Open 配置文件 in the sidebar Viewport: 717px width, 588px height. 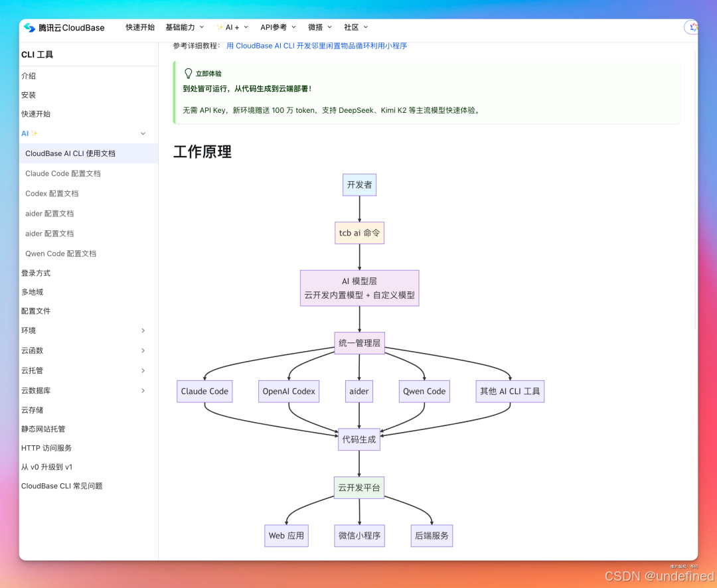pos(36,311)
